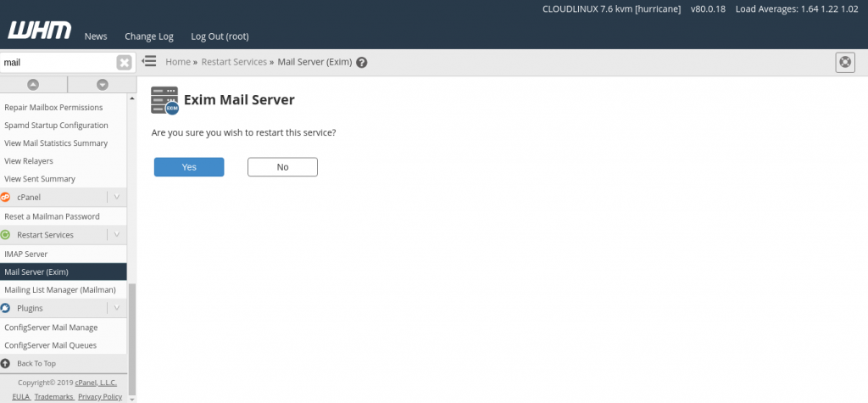
Task: Open the Trademarks link
Action: 53,397
